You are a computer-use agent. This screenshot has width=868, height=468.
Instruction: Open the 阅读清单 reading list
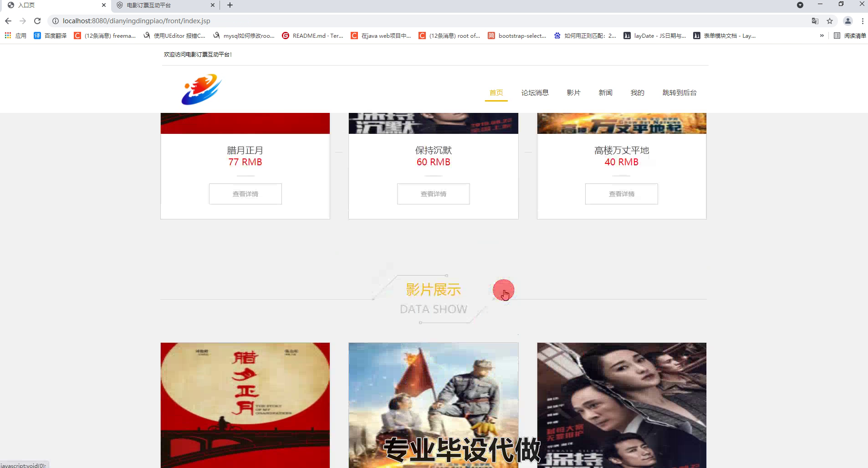850,36
